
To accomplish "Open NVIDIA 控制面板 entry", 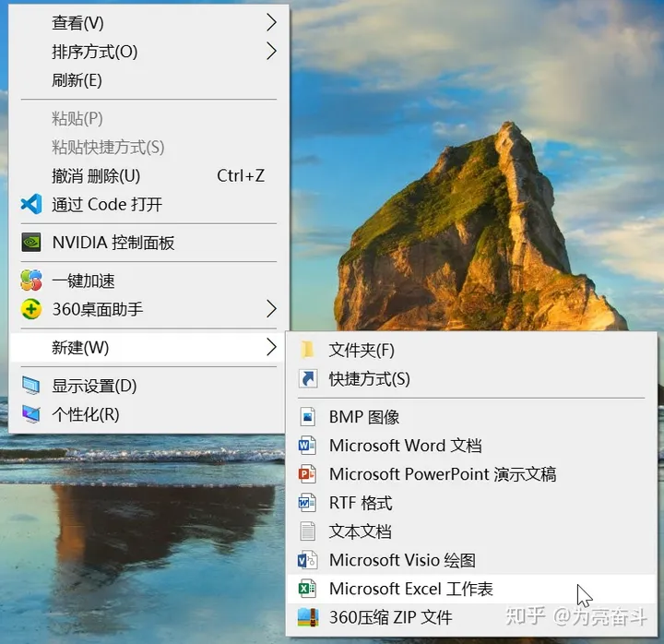I will point(148,243).
